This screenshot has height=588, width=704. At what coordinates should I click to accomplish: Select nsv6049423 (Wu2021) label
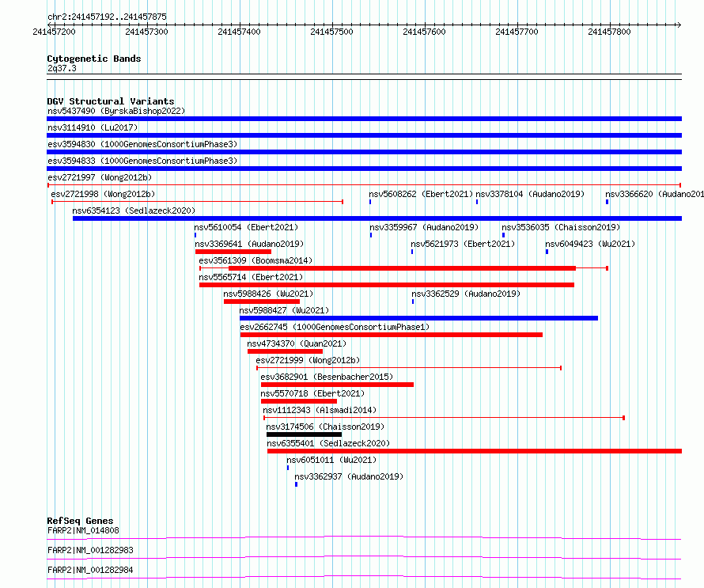[590, 244]
